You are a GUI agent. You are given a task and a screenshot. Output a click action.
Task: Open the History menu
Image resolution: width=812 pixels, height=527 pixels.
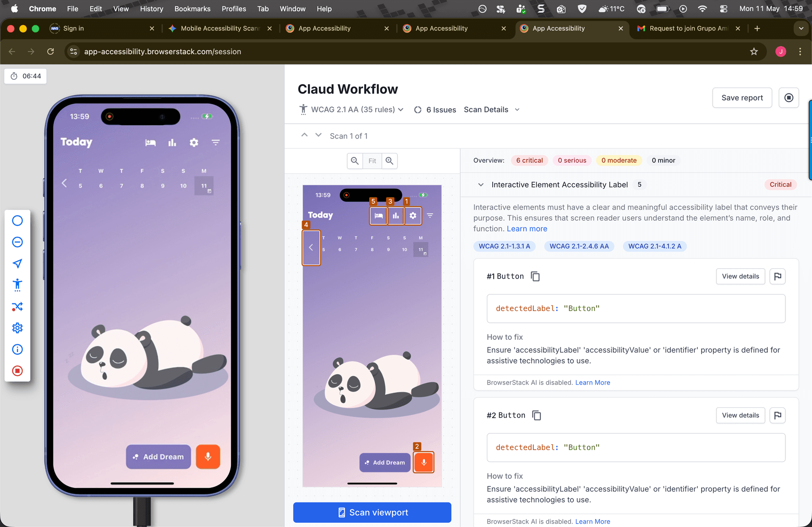point(151,8)
